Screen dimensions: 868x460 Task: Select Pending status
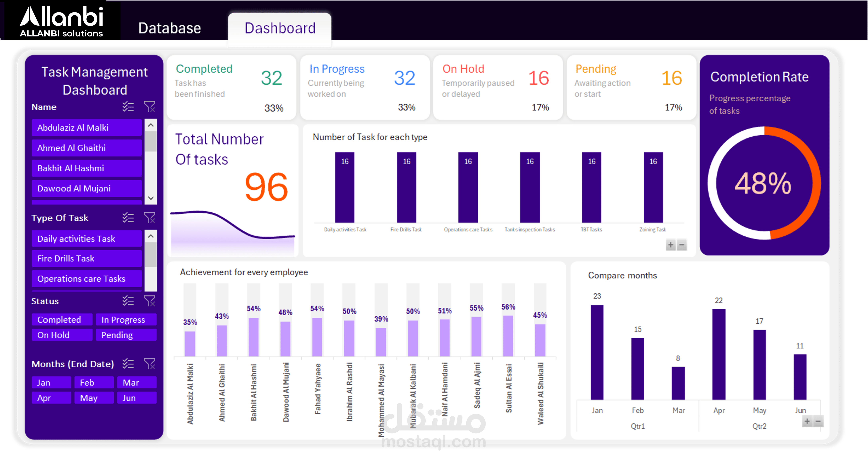click(x=126, y=335)
